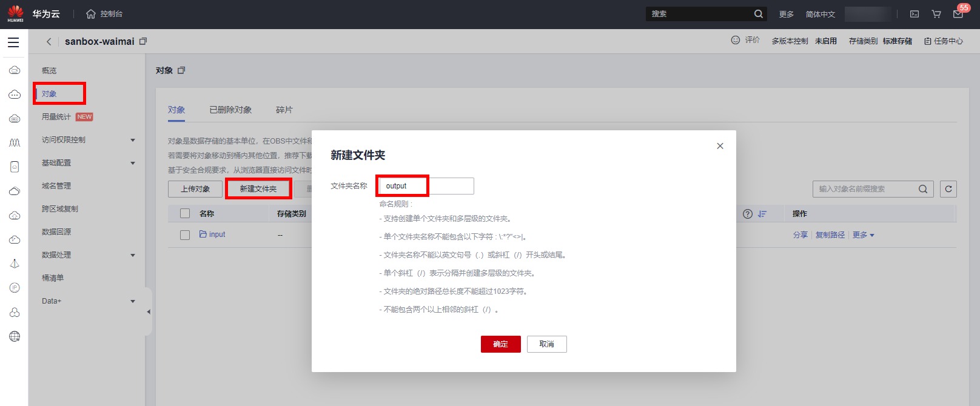This screenshot has width=980, height=406.
Task: Click the red 确定 button
Action: point(500,344)
